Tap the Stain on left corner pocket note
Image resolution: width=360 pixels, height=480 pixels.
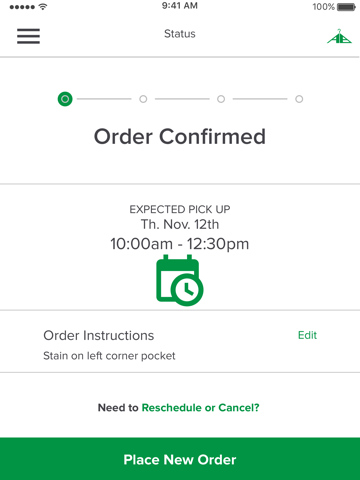pos(109,356)
